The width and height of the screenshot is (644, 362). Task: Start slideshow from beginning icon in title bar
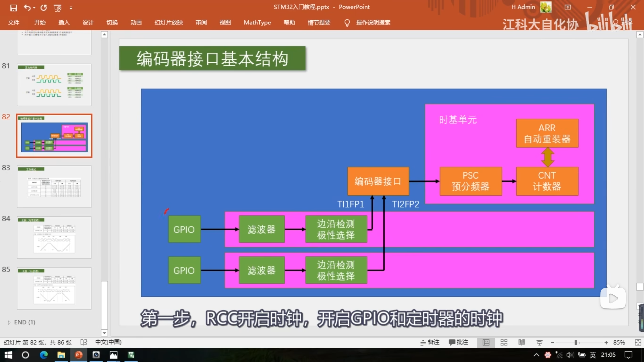click(58, 8)
